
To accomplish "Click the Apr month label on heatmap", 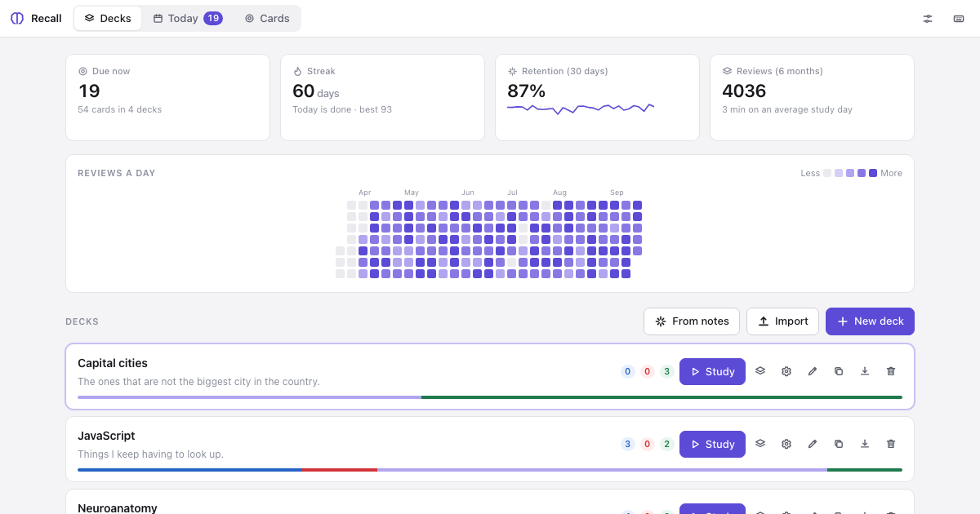I will tap(365, 193).
